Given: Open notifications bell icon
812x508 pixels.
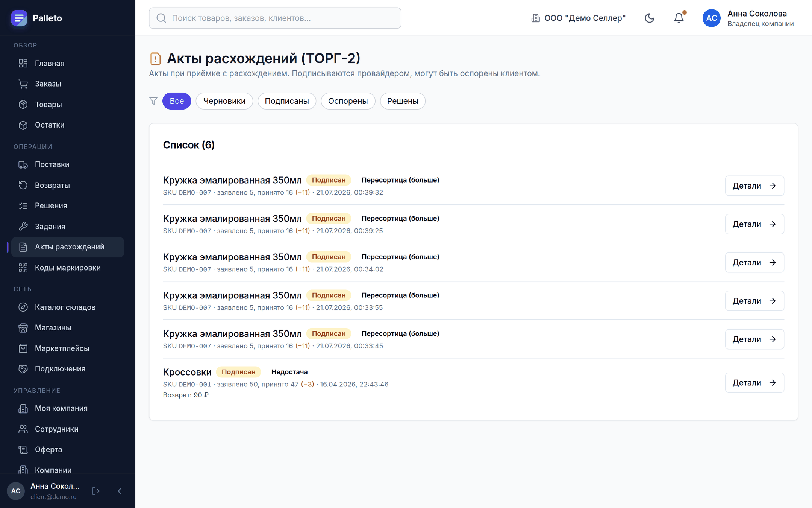Looking at the screenshot, I should 679,18.
